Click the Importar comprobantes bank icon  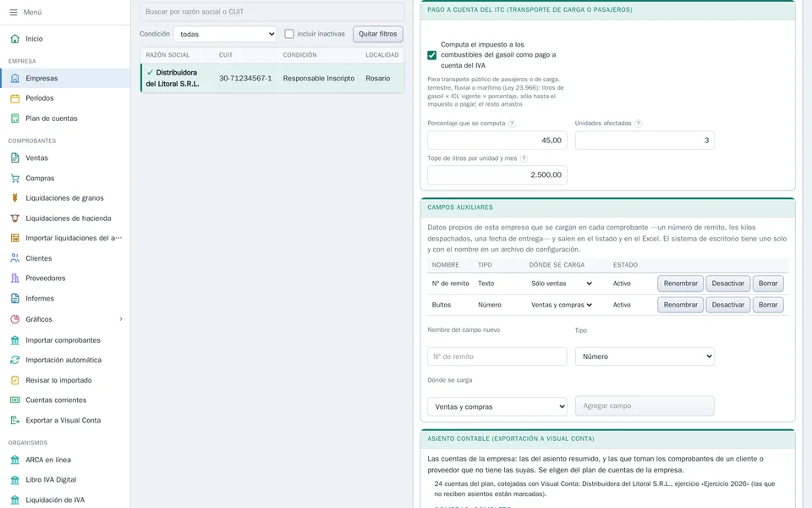pos(15,340)
